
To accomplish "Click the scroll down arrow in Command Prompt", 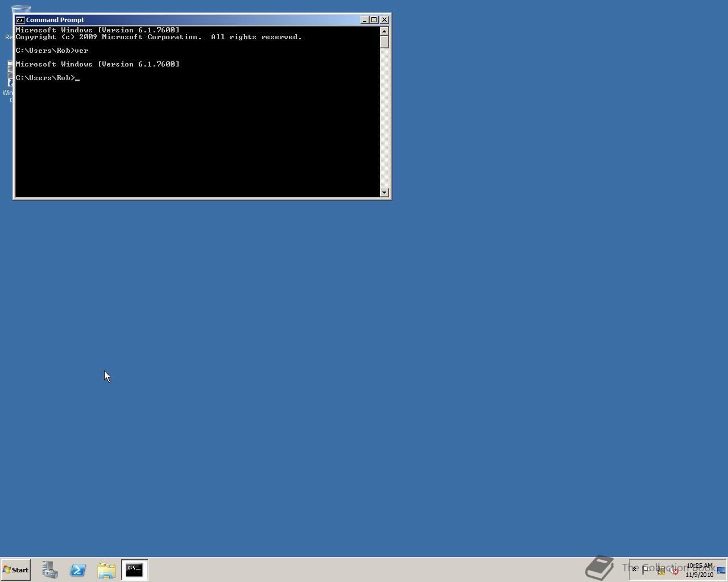I will point(384,192).
